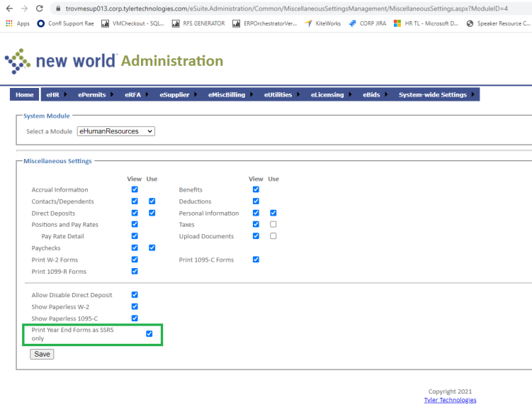532x412 pixels.
Task: Open the CORP JIRA bookmark
Action: point(371,23)
